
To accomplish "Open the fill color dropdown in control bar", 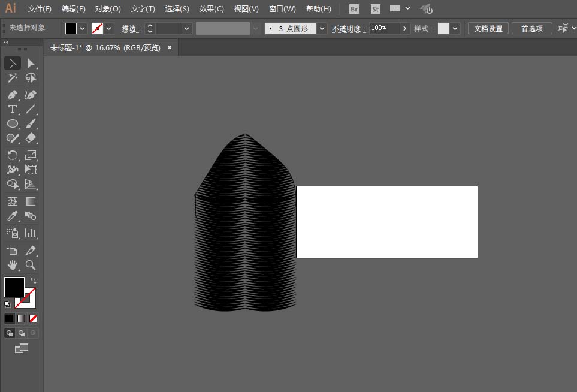I will [x=83, y=28].
